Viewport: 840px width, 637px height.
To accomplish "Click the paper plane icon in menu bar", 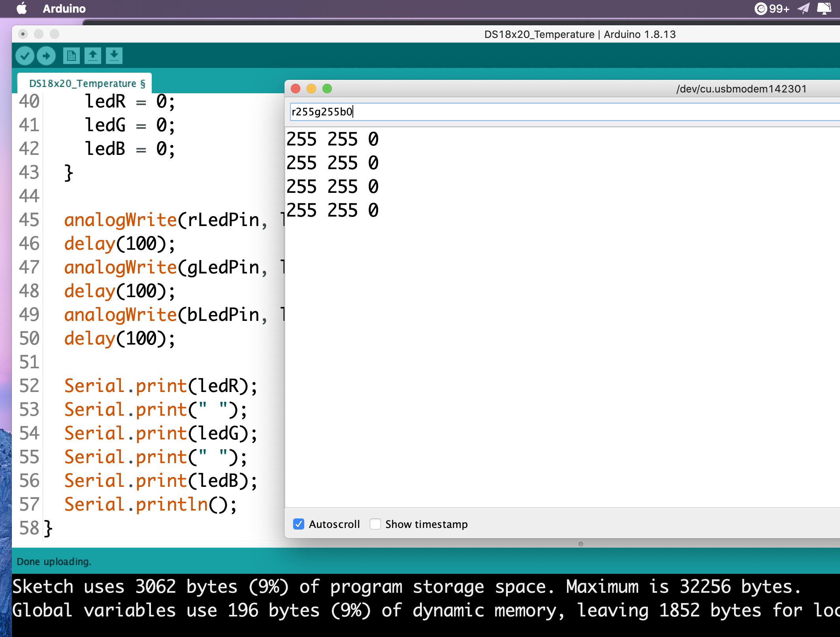I will pos(804,8).
